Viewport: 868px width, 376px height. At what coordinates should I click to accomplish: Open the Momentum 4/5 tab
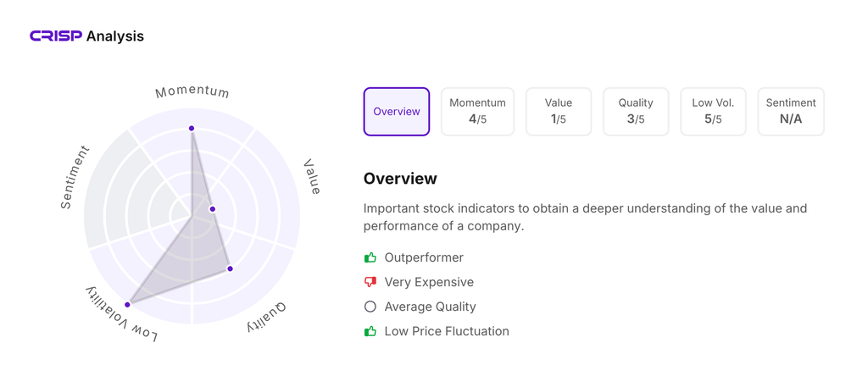click(x=477, y=112)
